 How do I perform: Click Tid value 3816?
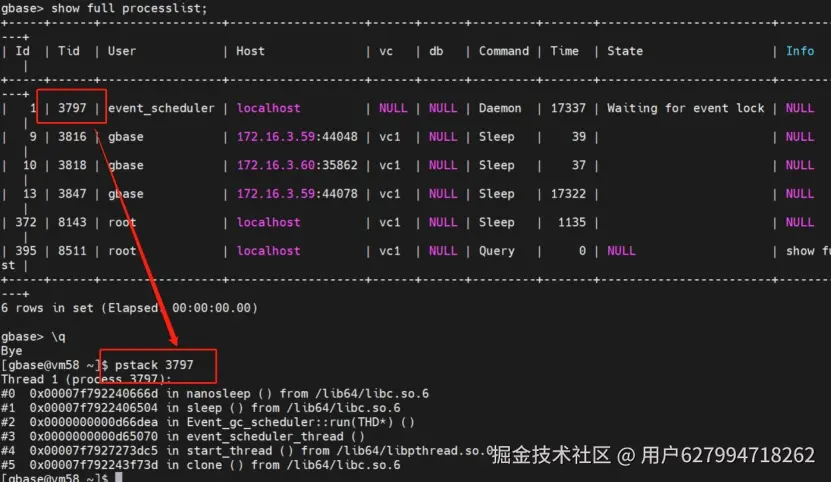click(72, 137)
